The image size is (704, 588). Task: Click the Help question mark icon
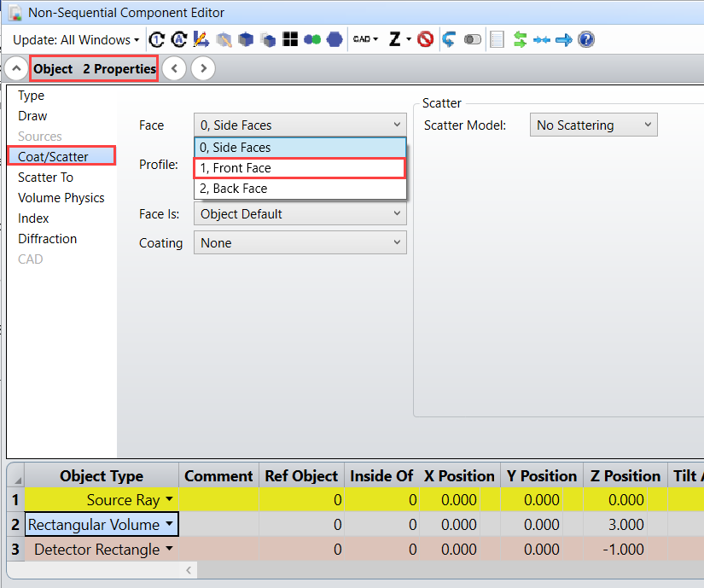[x=586, y=39]
